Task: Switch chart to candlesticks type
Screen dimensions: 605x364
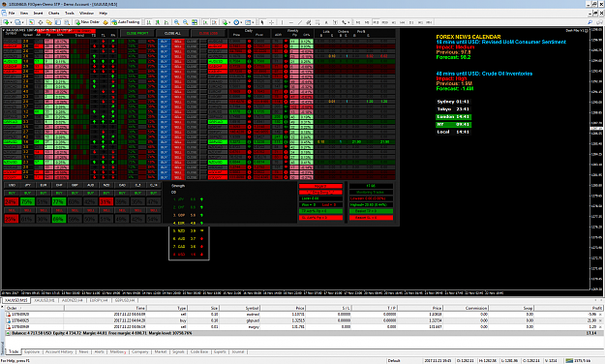Action: (x=158, y=22)
